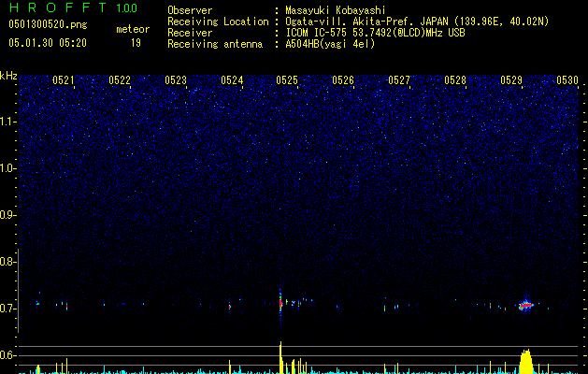The width and height of the screenshot is (588, 374).
Task: Click the date stamp 05.01.30 05:20
Action: [x=48, y=43]
